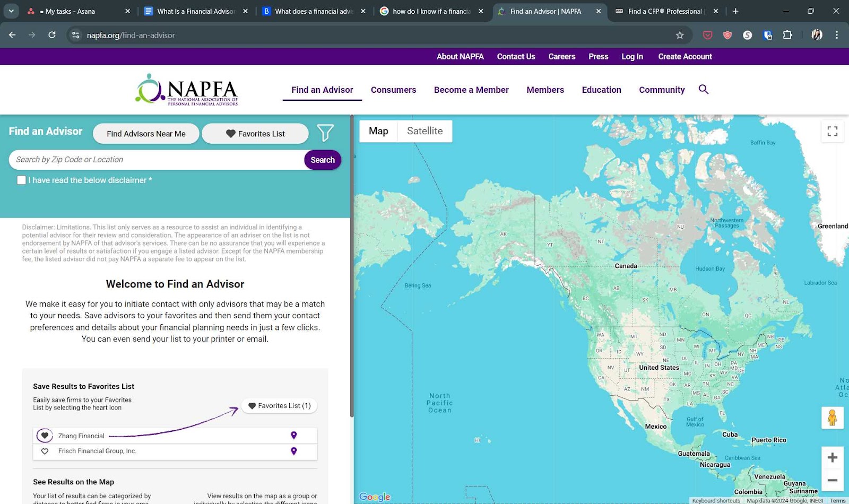
Task: Open the Contact Us link
Action: pos(516,57)
